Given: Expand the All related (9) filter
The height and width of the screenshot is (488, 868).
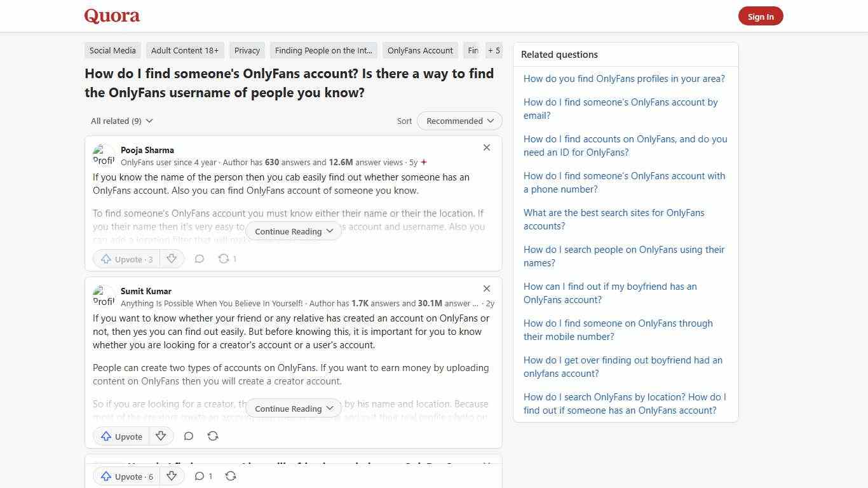Looking at the screenshot, I should point(121,121).
